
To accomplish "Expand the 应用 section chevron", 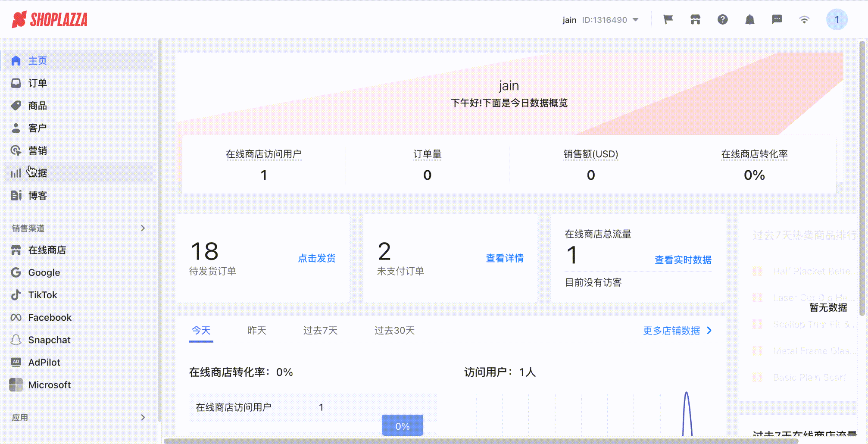I will [143, 417].
